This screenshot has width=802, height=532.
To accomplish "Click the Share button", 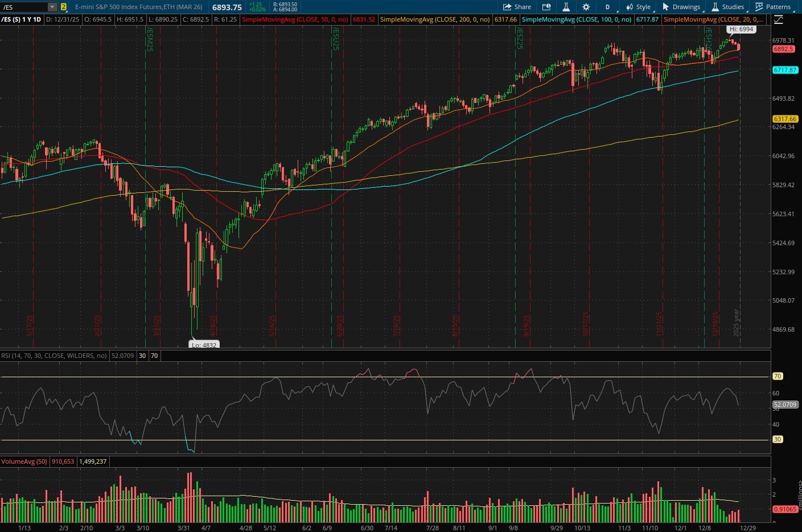I will click(x=517, y=7).
